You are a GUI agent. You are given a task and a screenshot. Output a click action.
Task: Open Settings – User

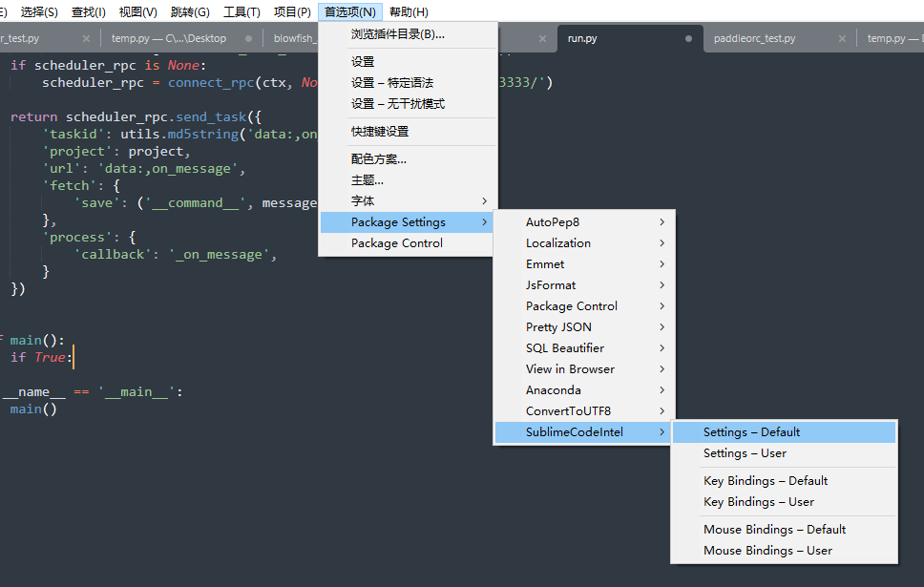coord(785,453)
